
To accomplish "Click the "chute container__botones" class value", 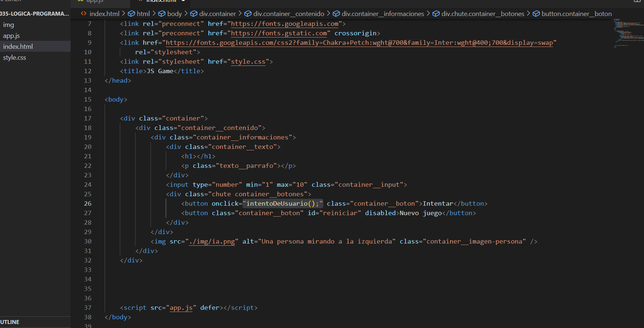I will (x=260, y=194).
